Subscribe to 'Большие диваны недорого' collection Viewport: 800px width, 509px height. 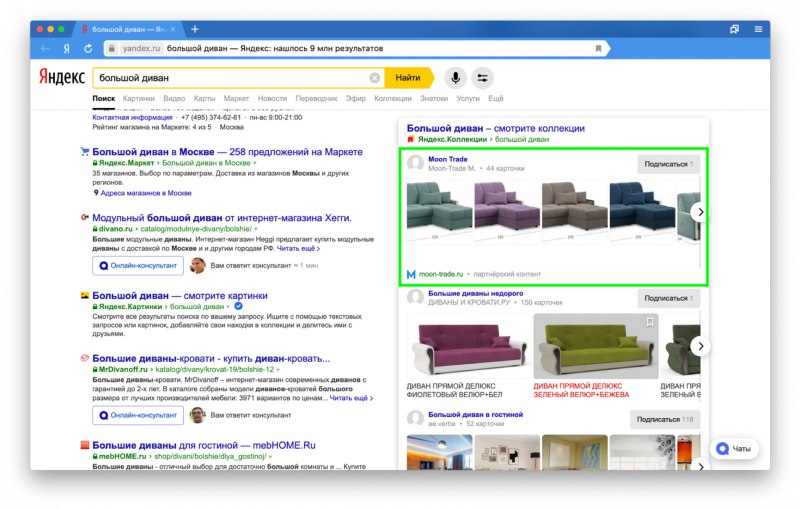pos(668,298)
